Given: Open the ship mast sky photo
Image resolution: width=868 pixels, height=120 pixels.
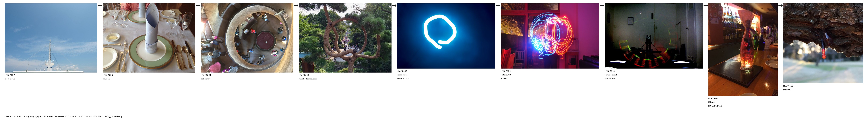Looking at the screenshot, I should 51,38.
